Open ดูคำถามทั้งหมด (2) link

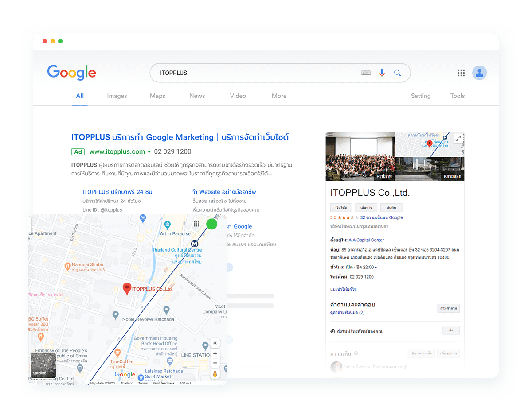pos(348,313)
